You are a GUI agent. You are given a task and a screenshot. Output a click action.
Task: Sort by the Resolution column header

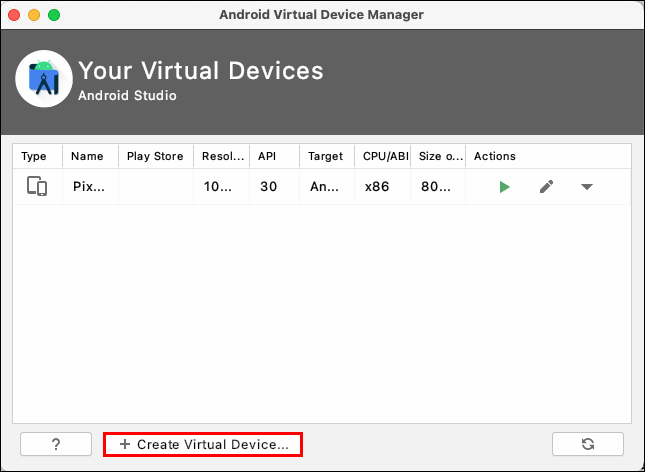(x=221, y=156)
